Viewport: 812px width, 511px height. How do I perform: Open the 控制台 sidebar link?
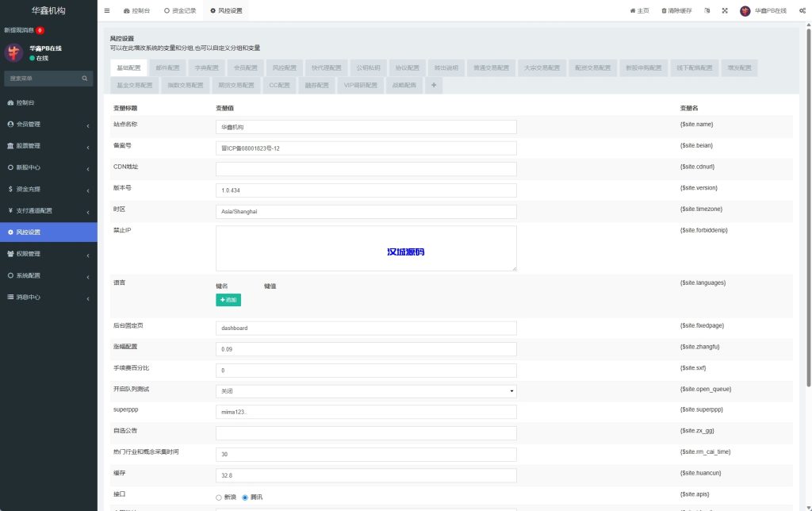click(25, 103)
